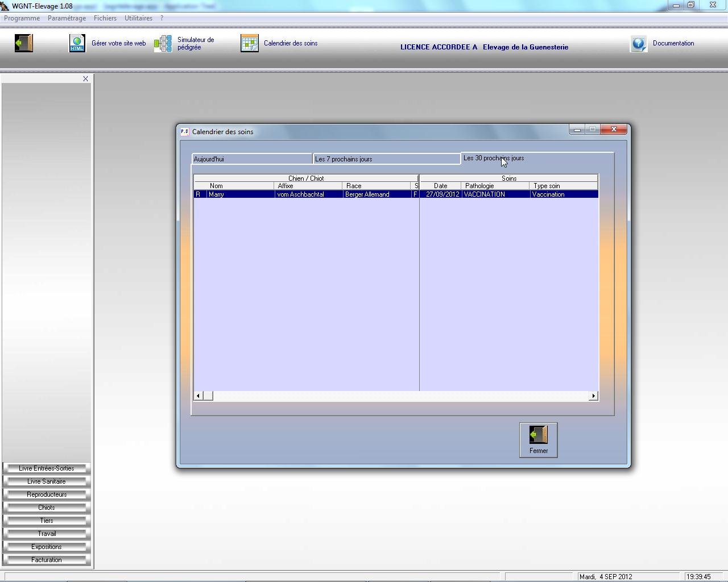The width and height of the screenshot is (728, 582).
Task: Click the Calendrier des soins dialog icon
Action: click(184, 132)
